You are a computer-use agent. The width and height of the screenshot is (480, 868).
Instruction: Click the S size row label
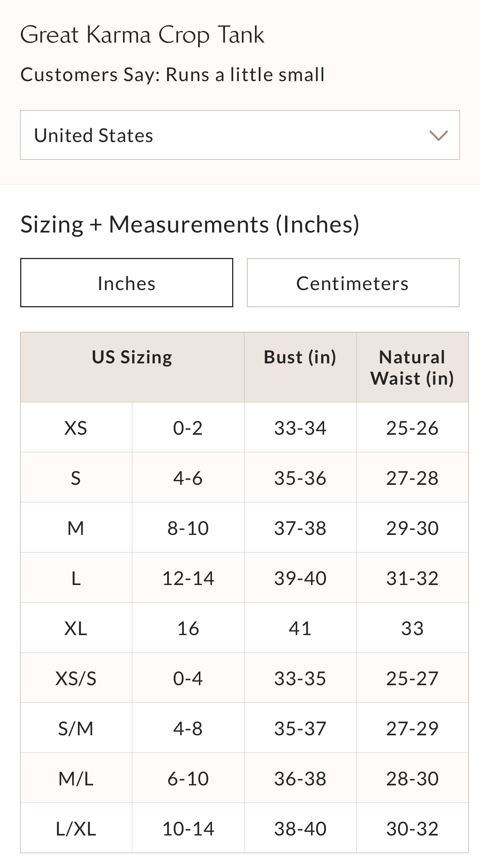(x=76, y=478)
